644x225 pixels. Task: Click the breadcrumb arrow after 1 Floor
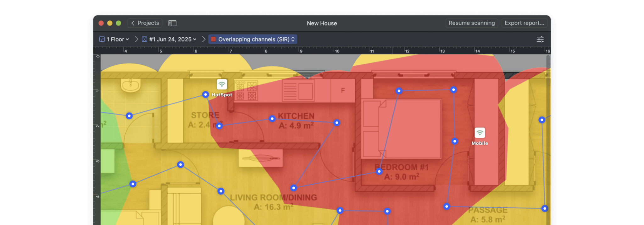click(136, 39)
